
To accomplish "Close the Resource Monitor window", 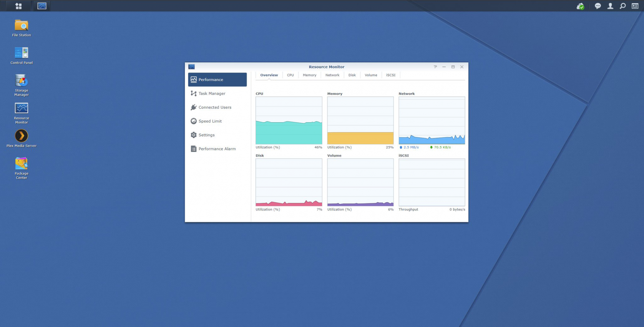I will (462, 67).
